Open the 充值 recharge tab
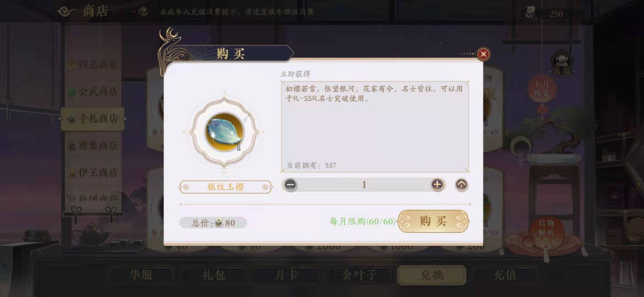 [505, 275]
